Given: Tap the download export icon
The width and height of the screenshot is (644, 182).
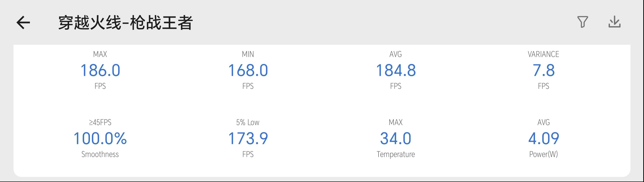Looking at the screenshot, I should coord(614,22).
